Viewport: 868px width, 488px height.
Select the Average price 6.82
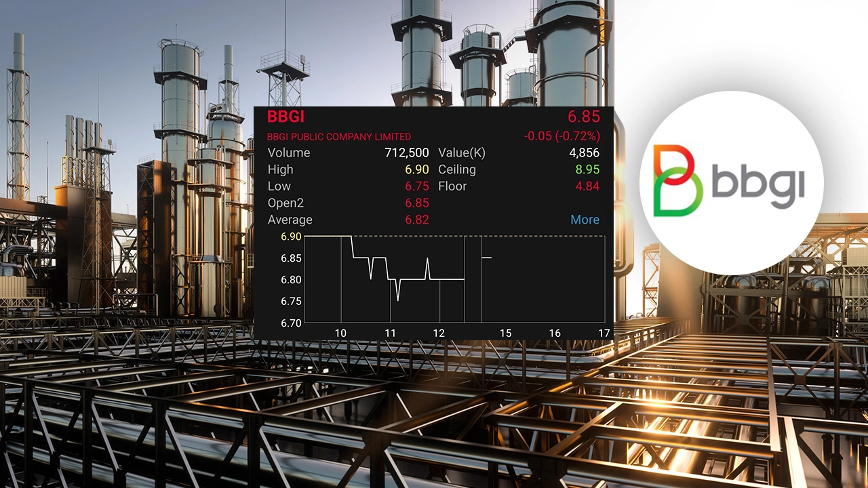[417, 220]
